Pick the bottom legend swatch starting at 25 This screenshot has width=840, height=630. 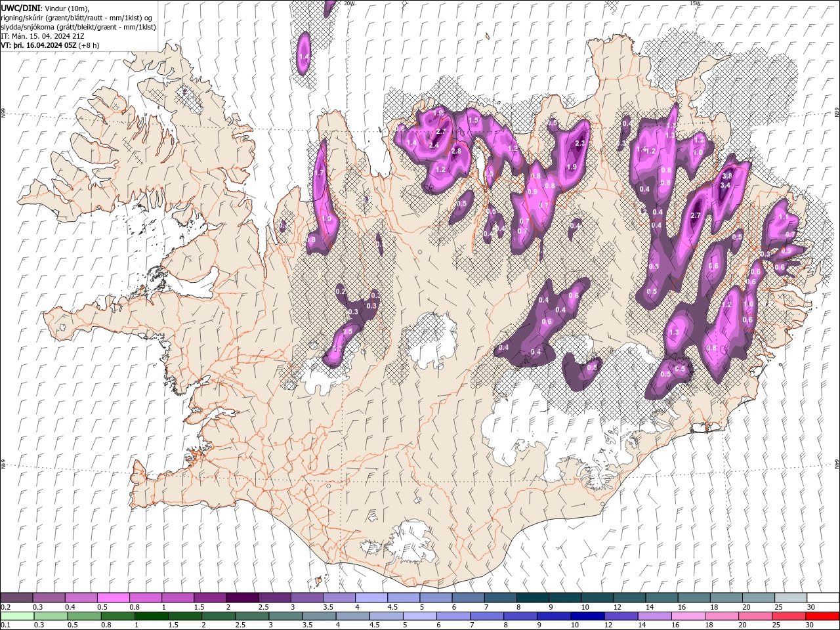click(x=788, y=616)
